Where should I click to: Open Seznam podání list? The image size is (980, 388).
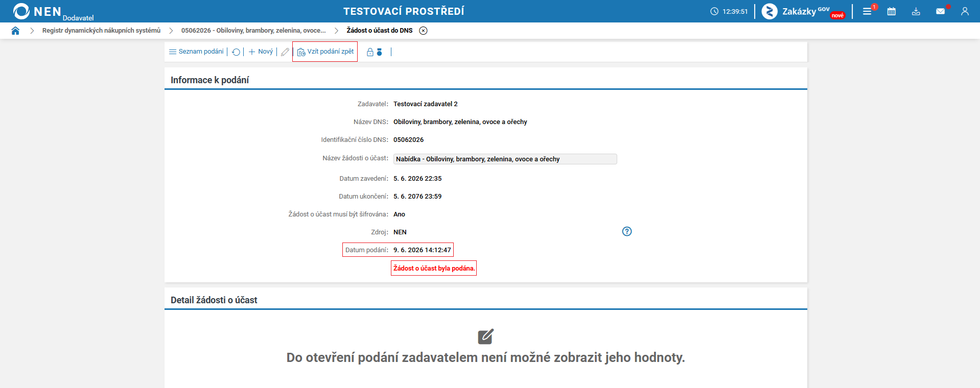tap(197, 52)
